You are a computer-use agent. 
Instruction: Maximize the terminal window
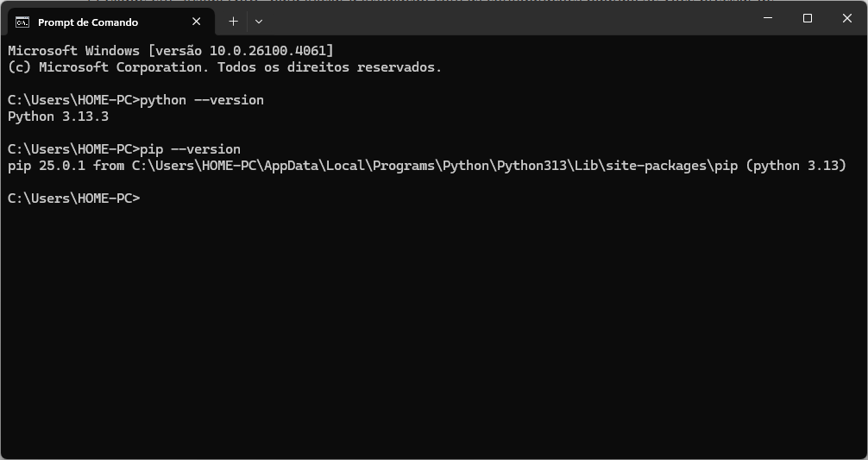point(807,18)
